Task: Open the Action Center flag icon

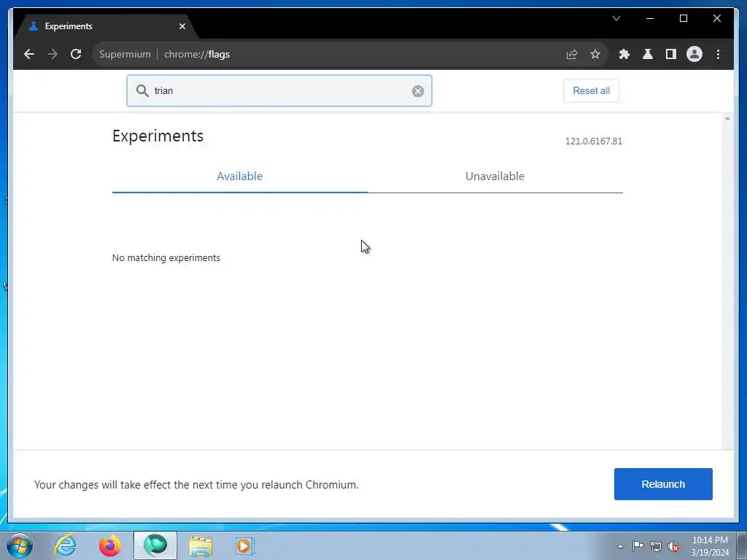Action: click(x=638, y=545)
